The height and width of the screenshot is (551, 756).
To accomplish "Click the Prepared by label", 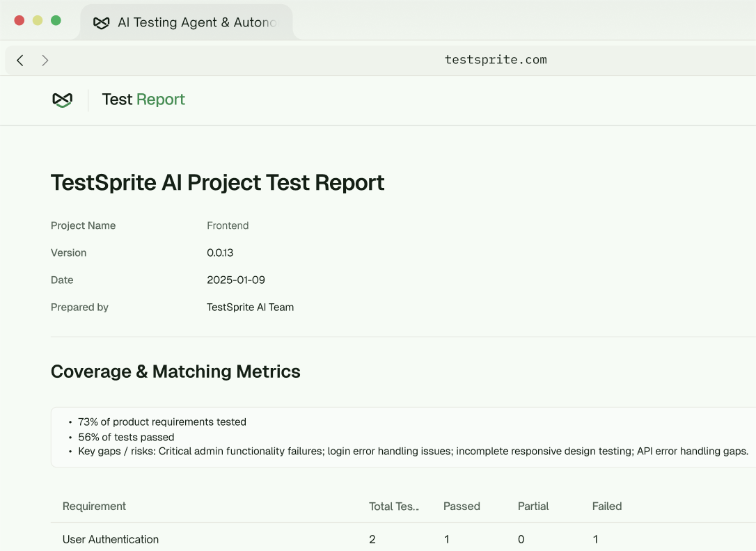I will tap(79, 308).
